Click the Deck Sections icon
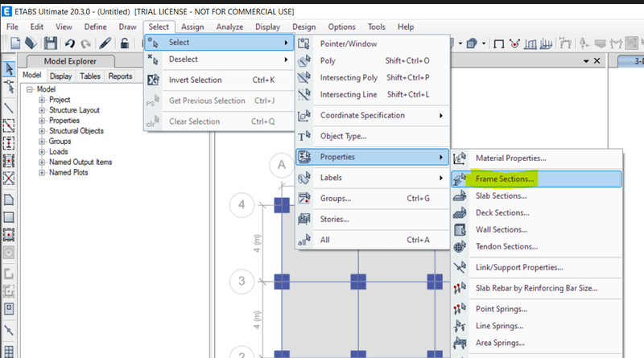The width and height of the screenshot is (644, 358). [x=460, y=212]
